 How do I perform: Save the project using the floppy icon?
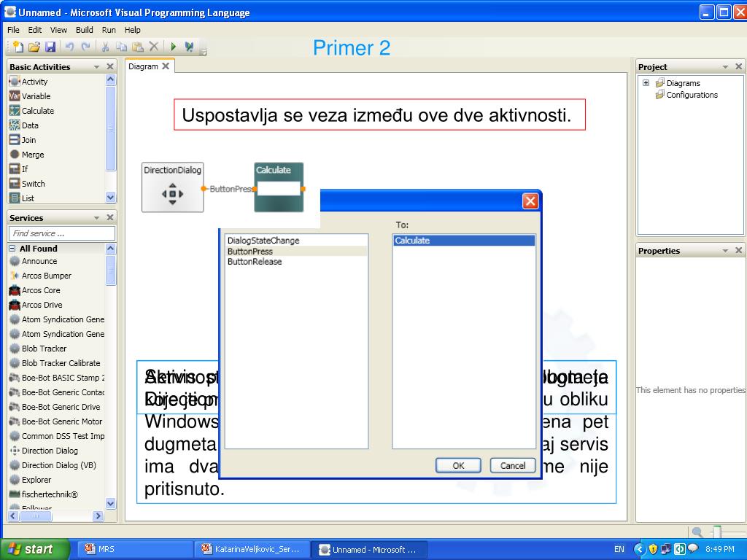tap(50, 46)
